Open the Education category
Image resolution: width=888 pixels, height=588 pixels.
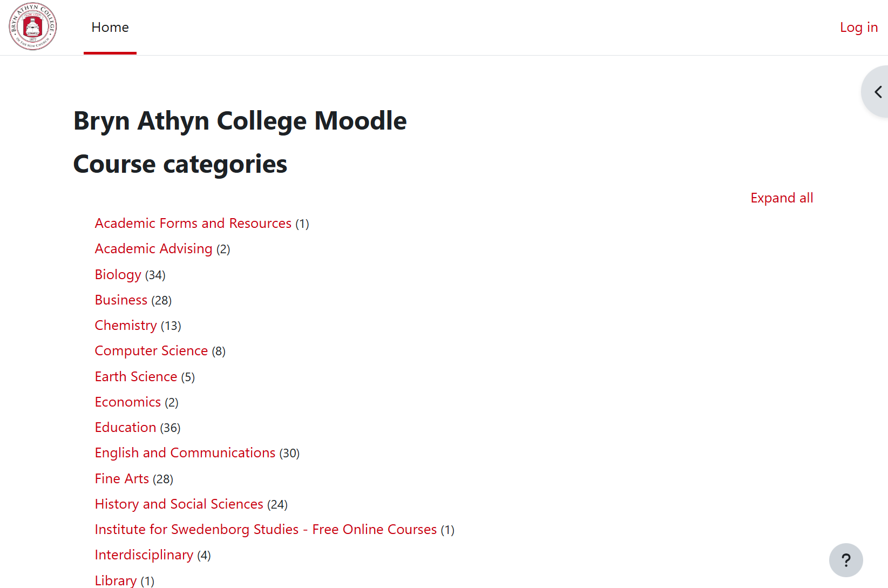point(126,427)
